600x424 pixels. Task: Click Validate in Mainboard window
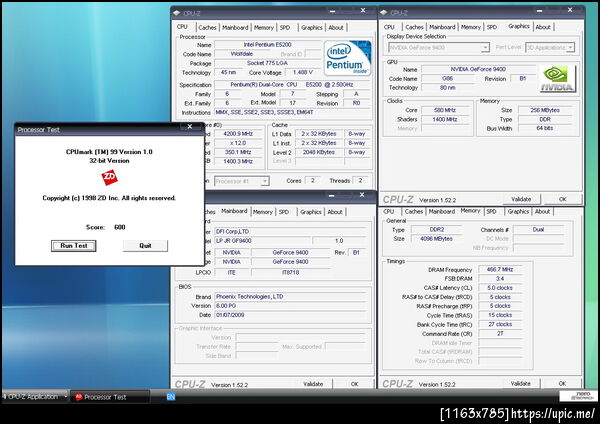pyautogui.click(x=313, y=384)
